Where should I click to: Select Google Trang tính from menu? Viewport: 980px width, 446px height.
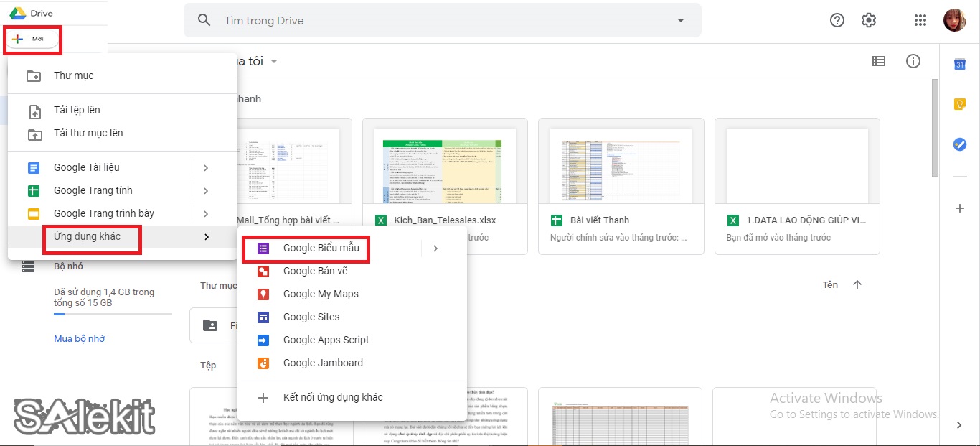[x=93, y=190]
